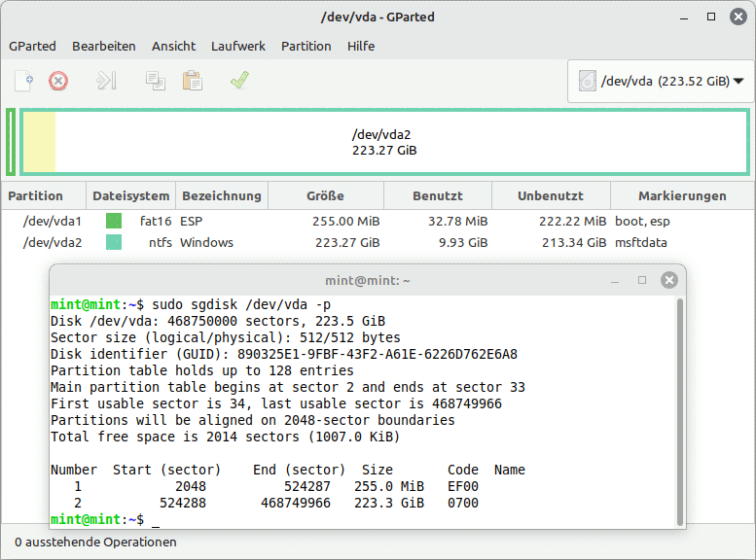Click '0 ausstehende Operationen' status text
The width and height of the screenshot is (756, 560).
click(x=95, y=542)
